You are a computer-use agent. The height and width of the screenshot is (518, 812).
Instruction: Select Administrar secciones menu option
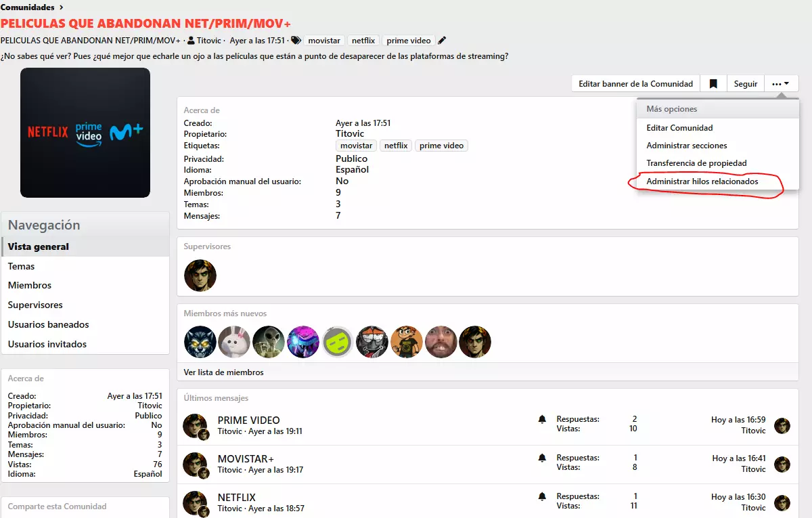pyautogui.click(x=718, y=146)
